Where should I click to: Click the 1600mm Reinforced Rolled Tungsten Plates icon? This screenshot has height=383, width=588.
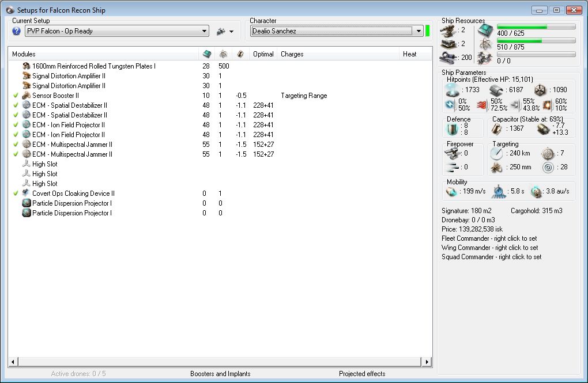[x=27, y=66]
